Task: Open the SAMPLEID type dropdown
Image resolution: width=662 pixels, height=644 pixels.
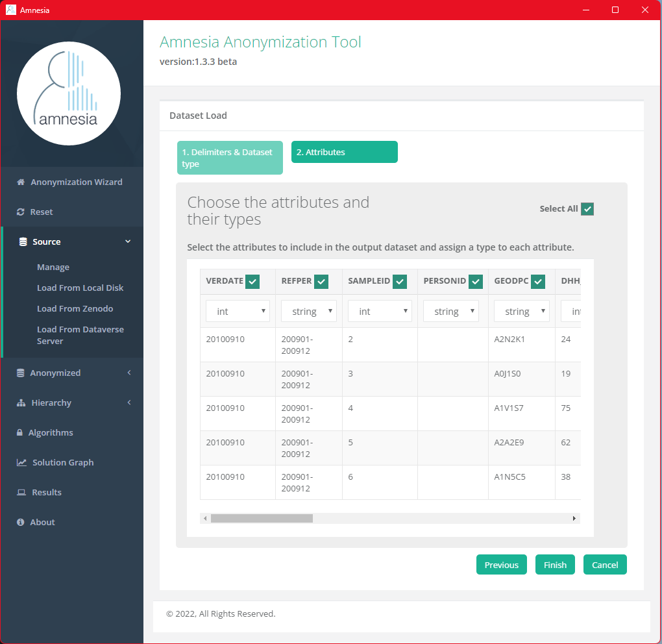Action: (380, 311)
